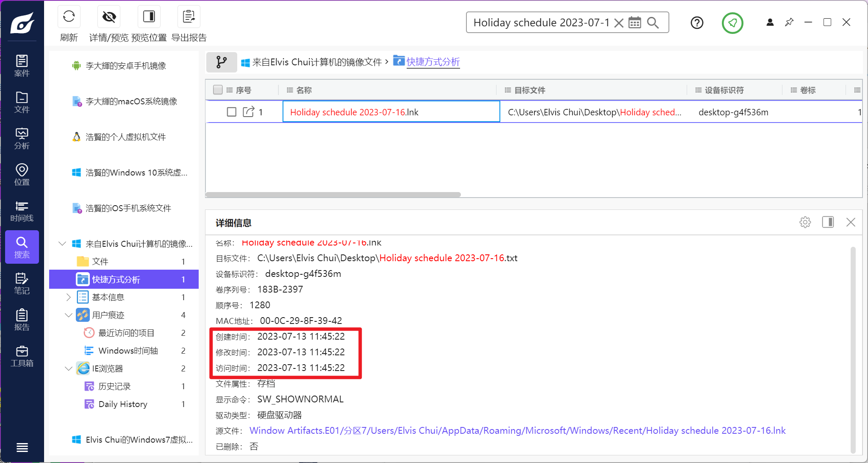This screenshot has height=463, width=868.
Task: Click the branch tree icon beside the breadcrumb
Action: coord(221,62)
